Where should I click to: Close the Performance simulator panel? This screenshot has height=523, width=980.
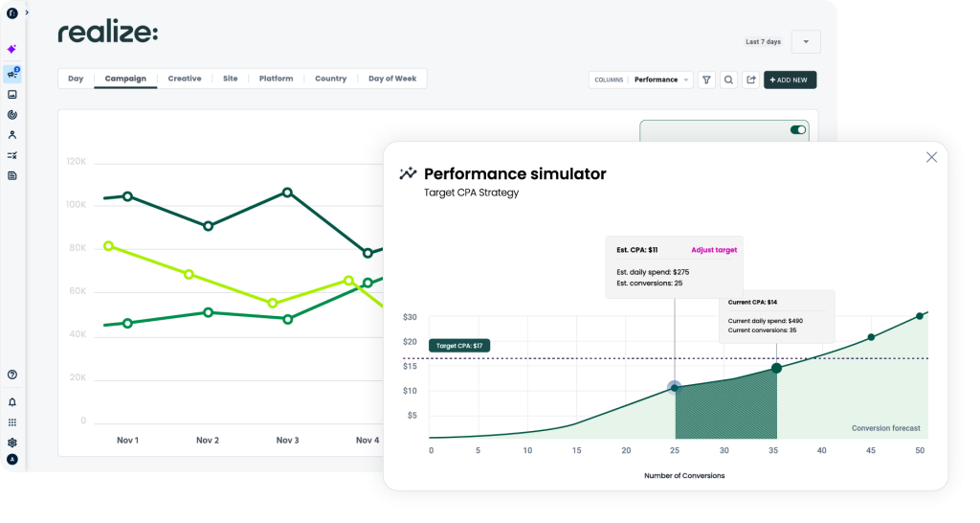(931, 157)
